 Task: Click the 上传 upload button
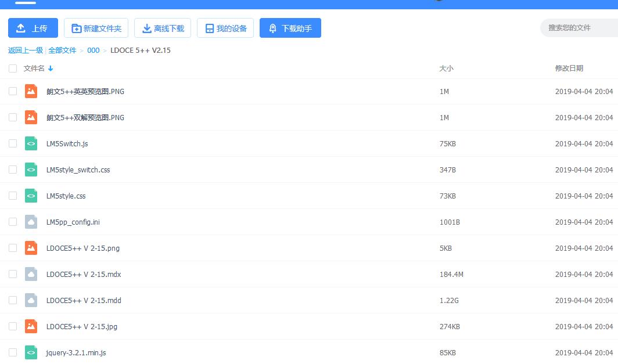coord(33,28)
